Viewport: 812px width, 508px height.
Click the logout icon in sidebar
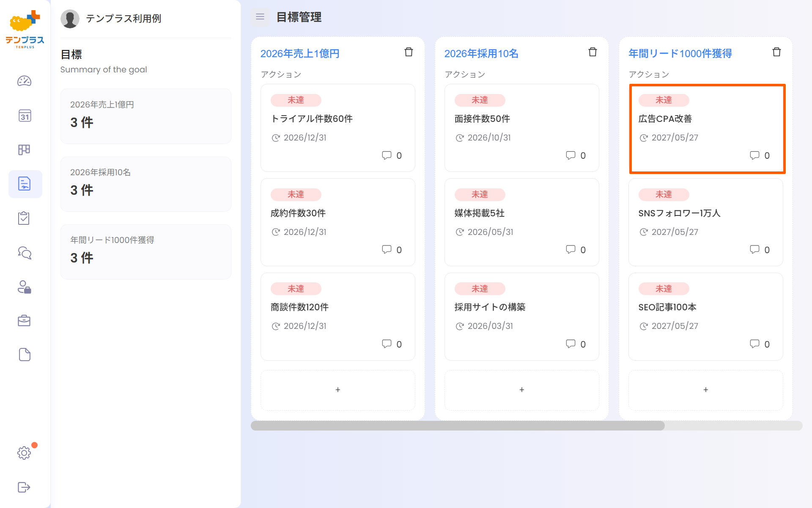[24, 487]
